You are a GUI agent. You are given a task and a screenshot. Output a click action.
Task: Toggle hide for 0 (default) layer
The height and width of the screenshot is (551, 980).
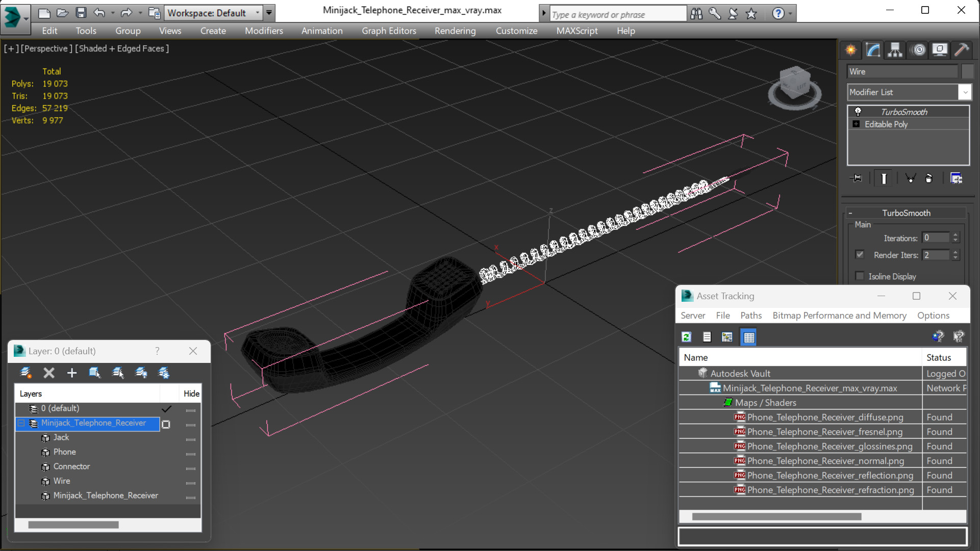tap(191, 410)
